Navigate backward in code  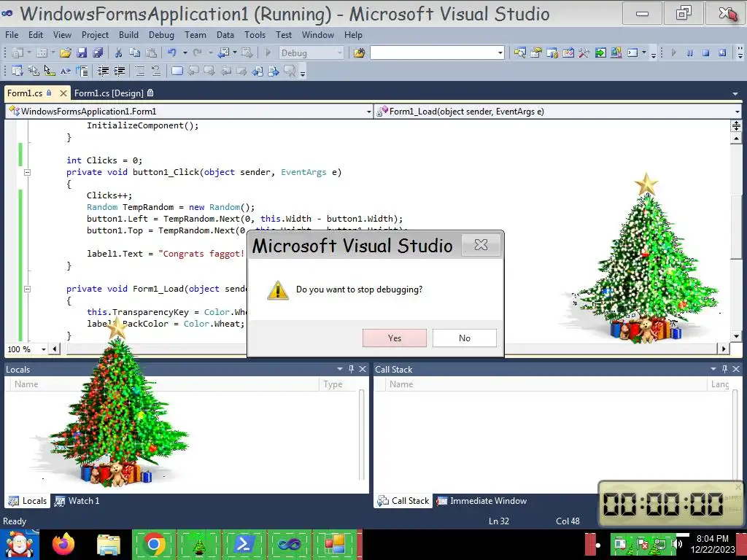click(223, 52)
